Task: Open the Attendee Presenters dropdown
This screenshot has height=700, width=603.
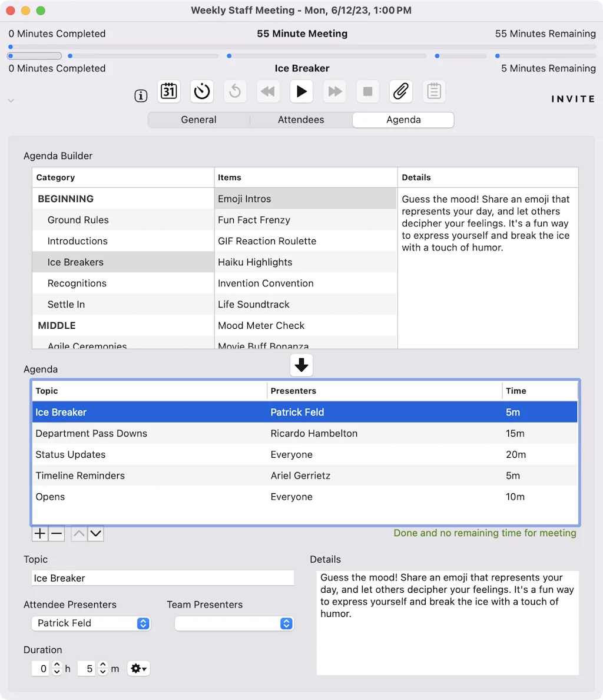Action: (x=91, y=623)
